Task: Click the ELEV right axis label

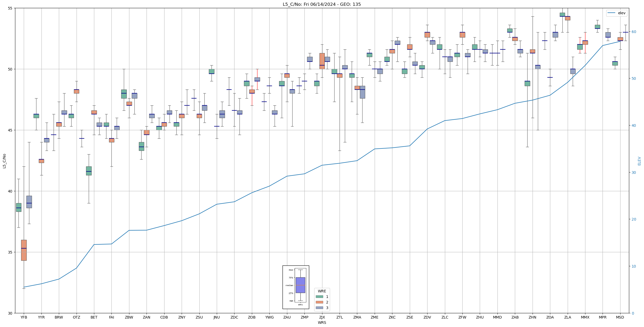Action: 639,161
